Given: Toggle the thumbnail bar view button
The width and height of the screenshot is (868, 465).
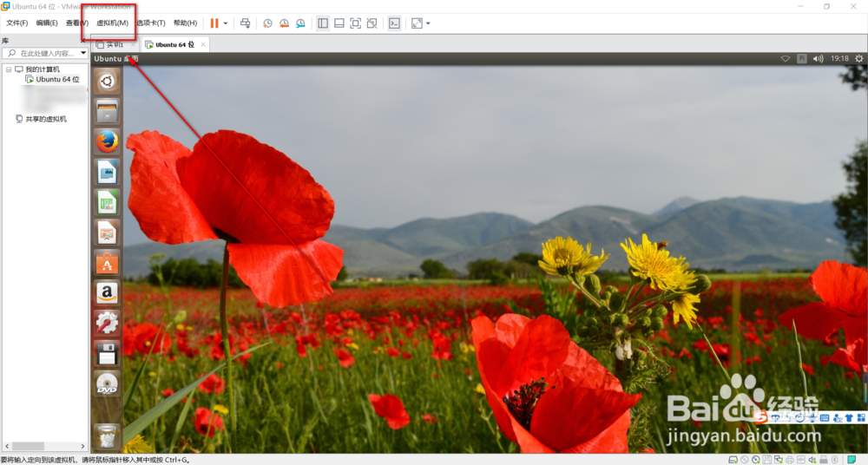Looking at the screenshot, I should [x=339, y=23].
